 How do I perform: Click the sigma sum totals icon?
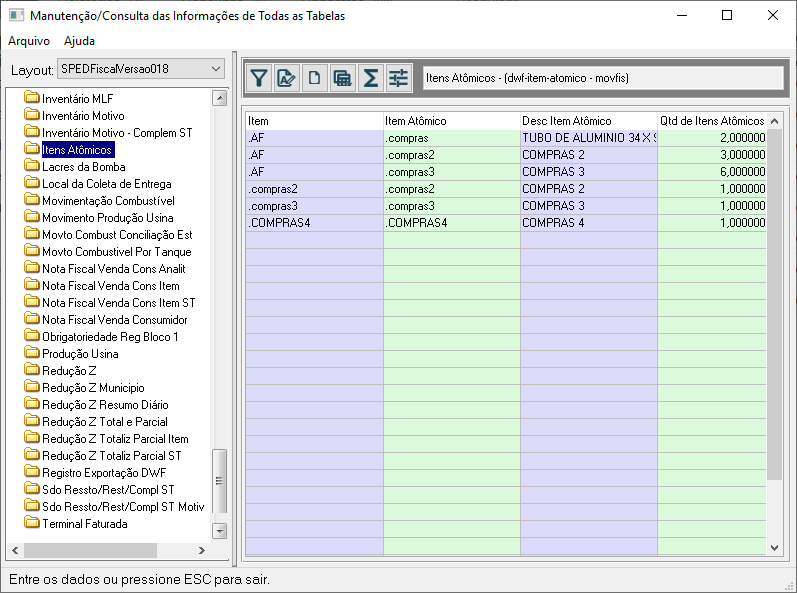coord(370,78)
